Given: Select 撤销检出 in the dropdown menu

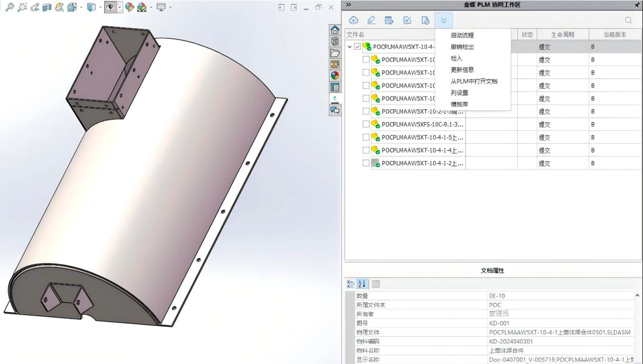Looking at the screenshot, I should (x=462, y=47).
